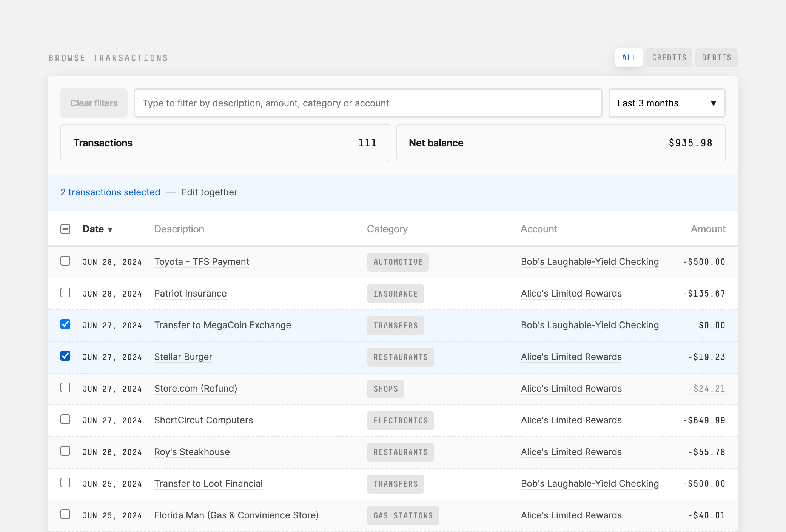Check the Toyota - TFS Payment row checkbox
Viewport: 786px width, 532px height.
(65, 261)
